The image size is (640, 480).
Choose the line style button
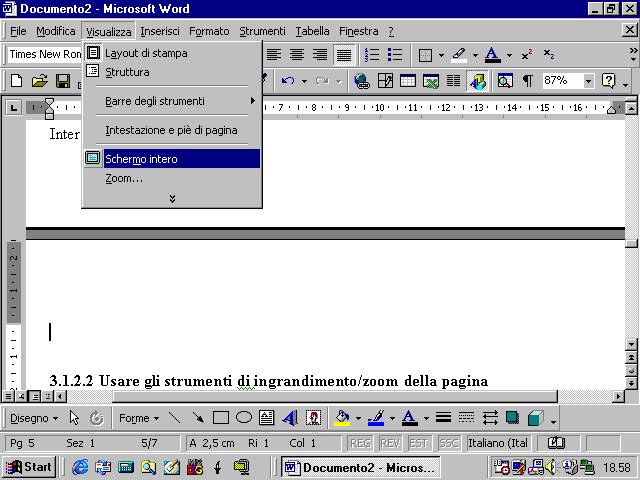coord(443,418)
